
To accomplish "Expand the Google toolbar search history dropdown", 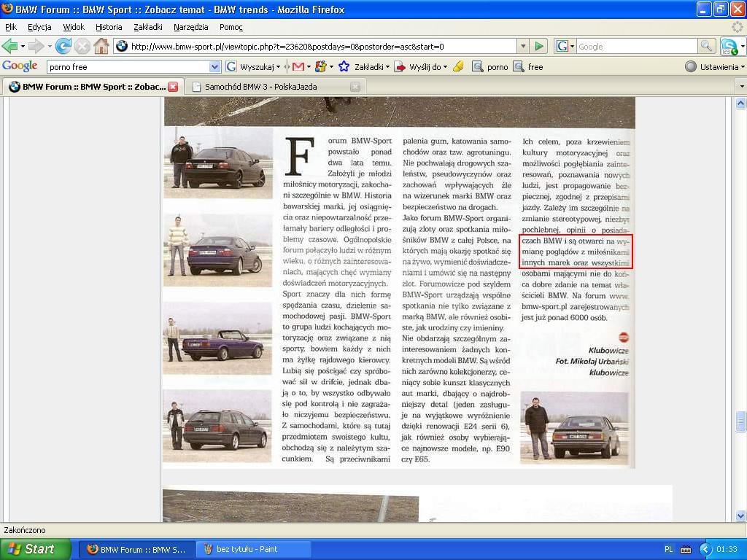I will [214, 66].
